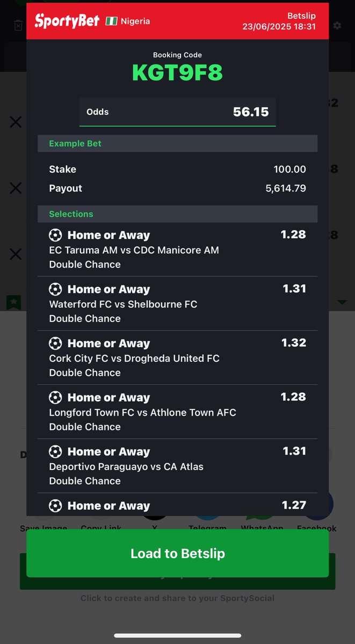
Task: Open Waterford FC vs Shelbourne FC selection
Action: click(x=177, y=304)
